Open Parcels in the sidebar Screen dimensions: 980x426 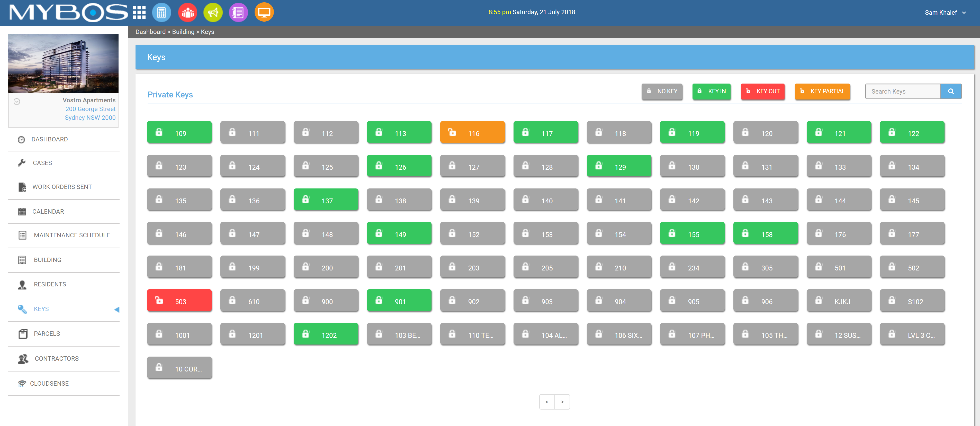(x=47, y=333)
